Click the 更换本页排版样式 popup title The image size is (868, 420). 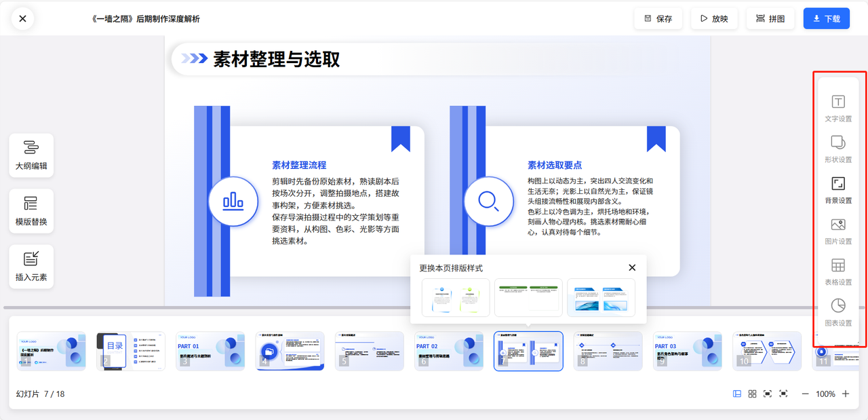click(x=451, y=268)
